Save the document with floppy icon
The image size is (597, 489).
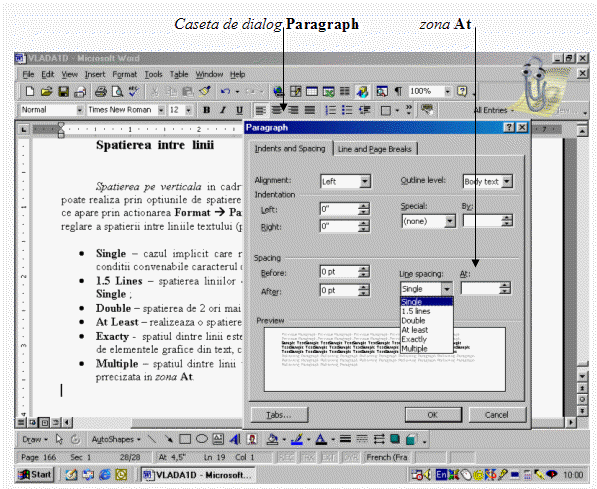click(63, 91)
